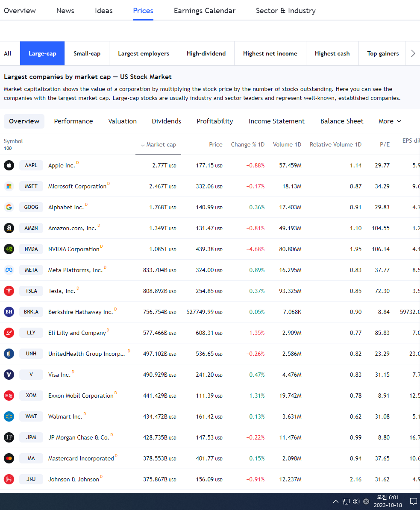Click NVIDIA's -4.68% change value

(256, 249)
